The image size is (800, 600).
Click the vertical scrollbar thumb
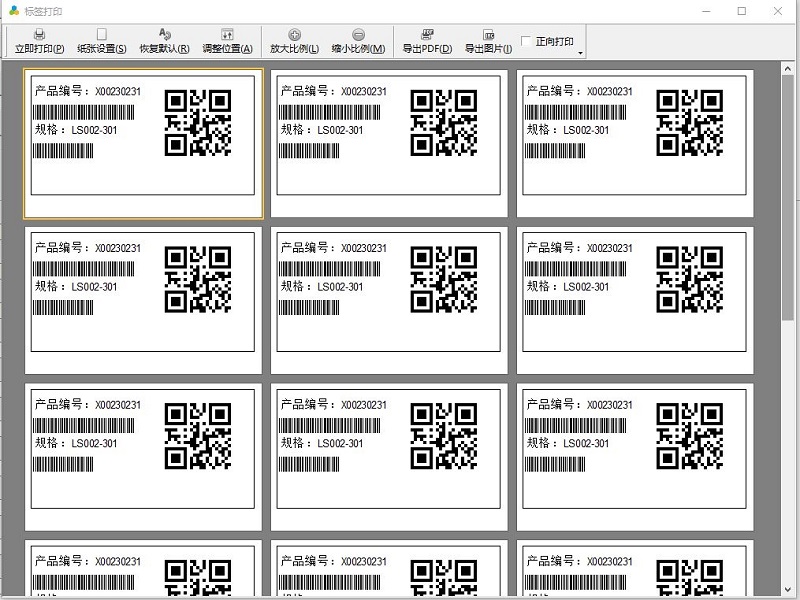coord(787,197)
